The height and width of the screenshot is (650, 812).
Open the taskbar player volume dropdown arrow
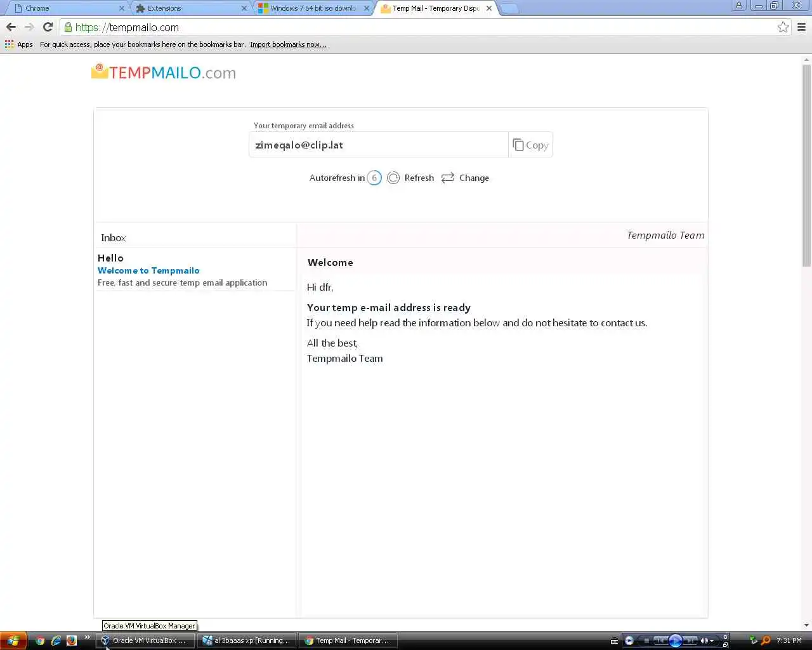[712, 641]
